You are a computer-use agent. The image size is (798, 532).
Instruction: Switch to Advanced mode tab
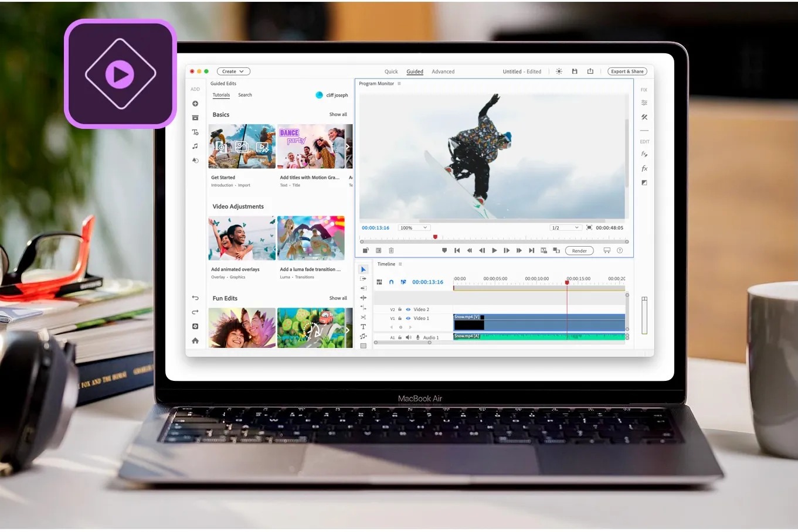(443, 71)
